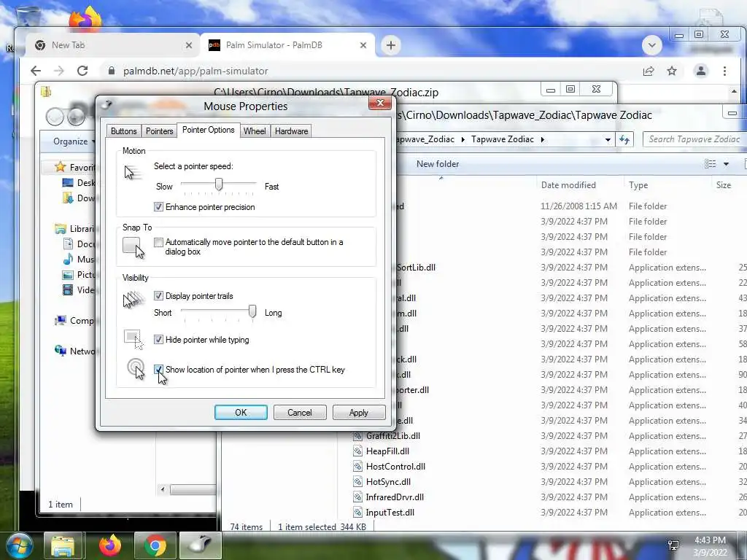The image size is (747, 560).
Task: Bookmark this page with star icon
Action: [x=672, y=71]
